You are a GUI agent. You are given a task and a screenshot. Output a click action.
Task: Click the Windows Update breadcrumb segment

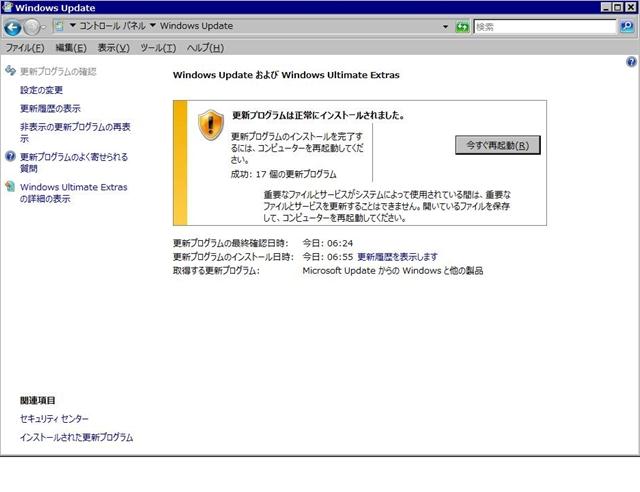pos(196,26)
